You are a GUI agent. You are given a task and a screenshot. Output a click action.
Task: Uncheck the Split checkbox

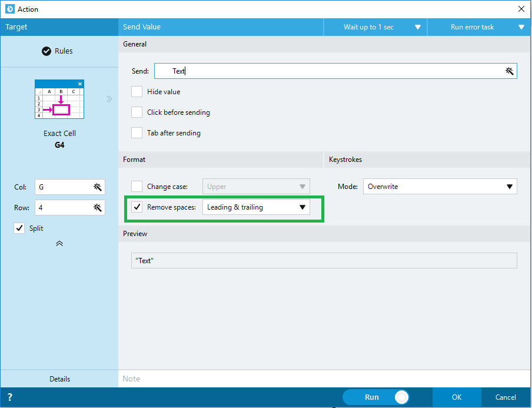click(x=19, y=228)
